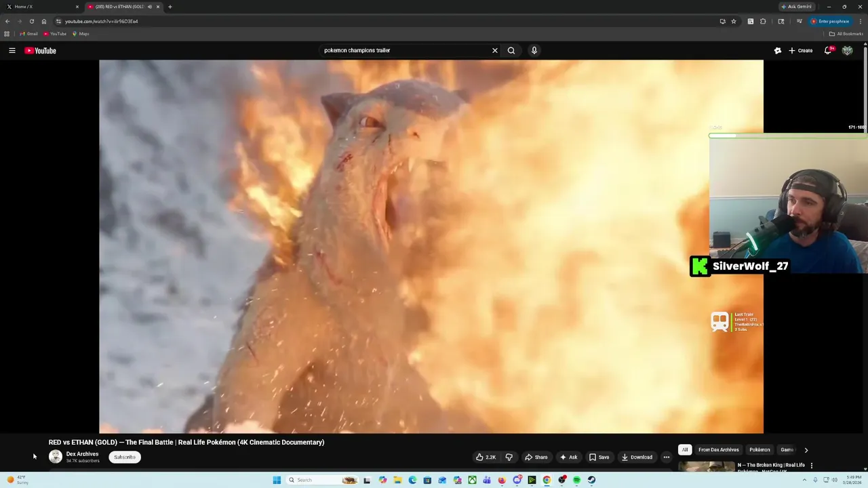The image size is (868, 488).
Task: Start voice search with the microphone
Action: click(534, 50)
